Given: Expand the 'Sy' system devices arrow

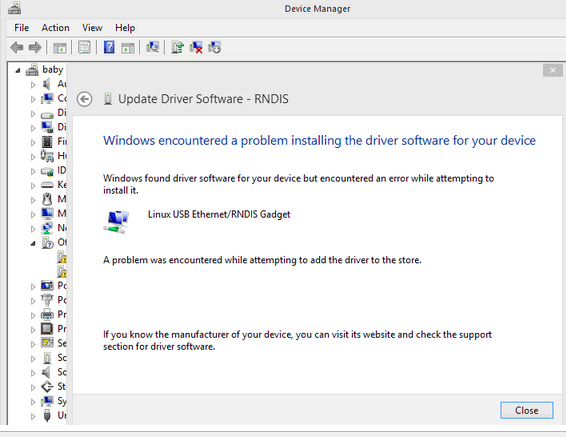Looking at the screenshot, I should pyautogui.click(x=33, y=402).
